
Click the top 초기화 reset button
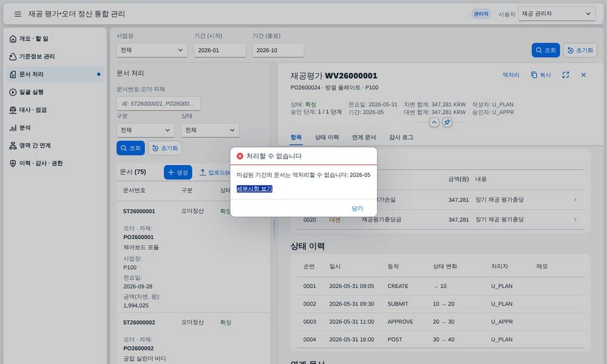tap(580, 50)
